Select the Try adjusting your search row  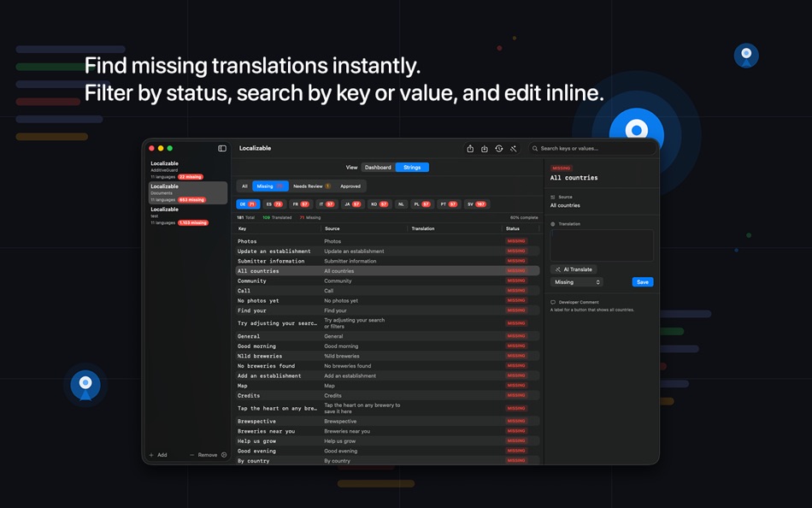pyautogui.click(x=387, y=323)
